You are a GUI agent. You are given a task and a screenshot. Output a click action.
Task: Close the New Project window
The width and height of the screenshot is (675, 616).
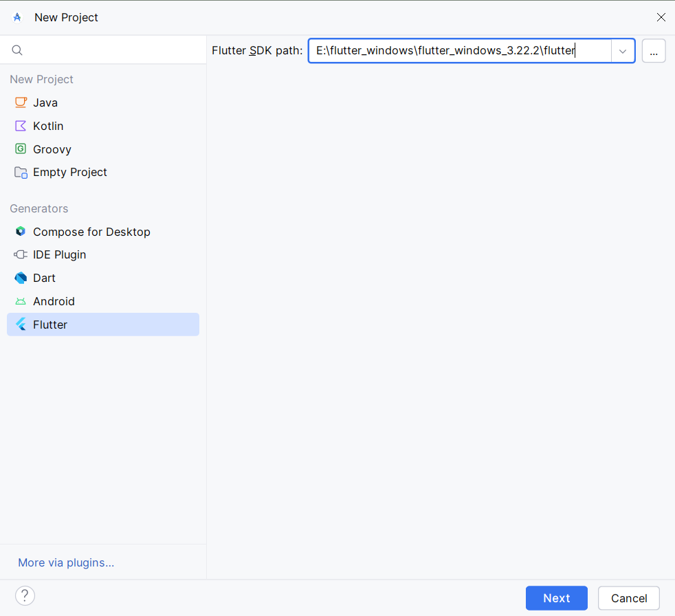(x=661, y=17)
